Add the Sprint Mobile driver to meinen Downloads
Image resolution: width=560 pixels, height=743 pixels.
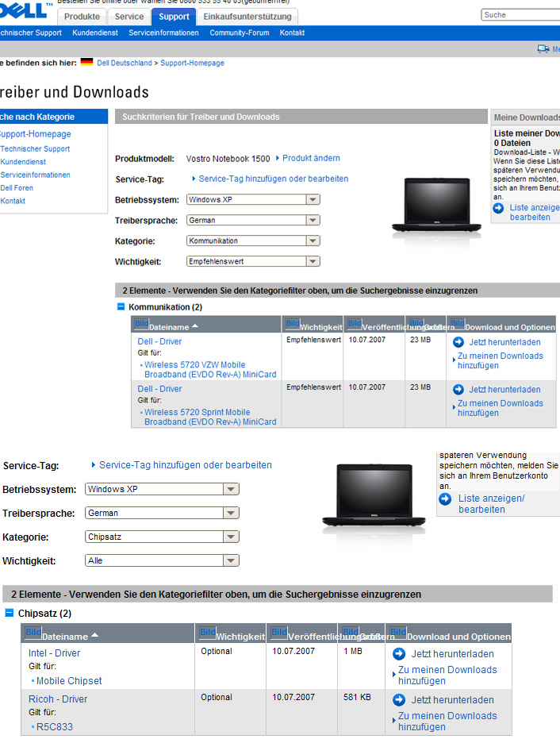[x=501, y=408]
